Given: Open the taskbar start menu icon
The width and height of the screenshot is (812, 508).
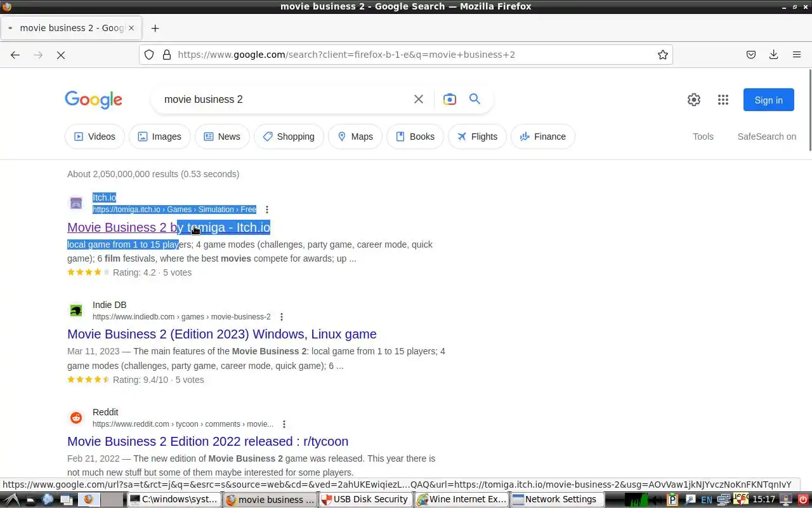Looking at the screenshot, I should (x=10, y=500).
